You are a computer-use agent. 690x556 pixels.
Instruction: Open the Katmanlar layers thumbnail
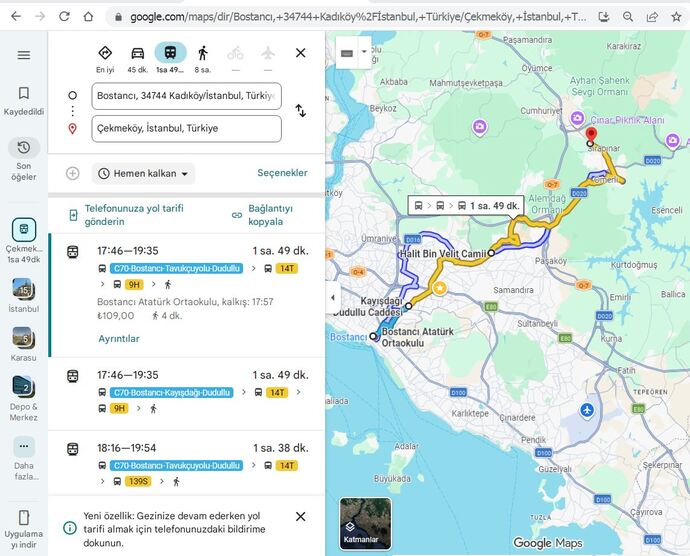[x=365, y=524]
